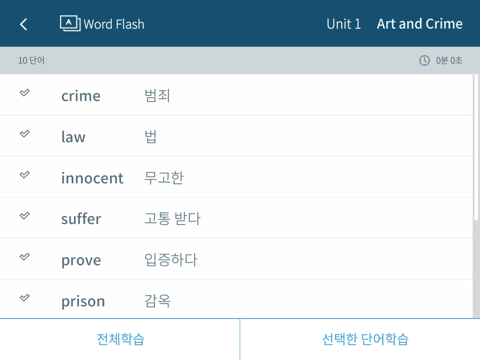Image resolution: width=480 pixels, height=360 pixels.
Task: Toggle the checkmark for innocent
Action: click(24, 175)
